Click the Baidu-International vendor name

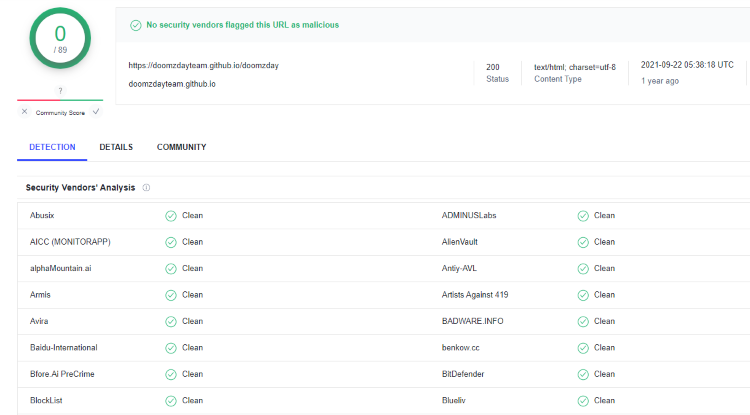pyautogui.click(x=64, y=348)
